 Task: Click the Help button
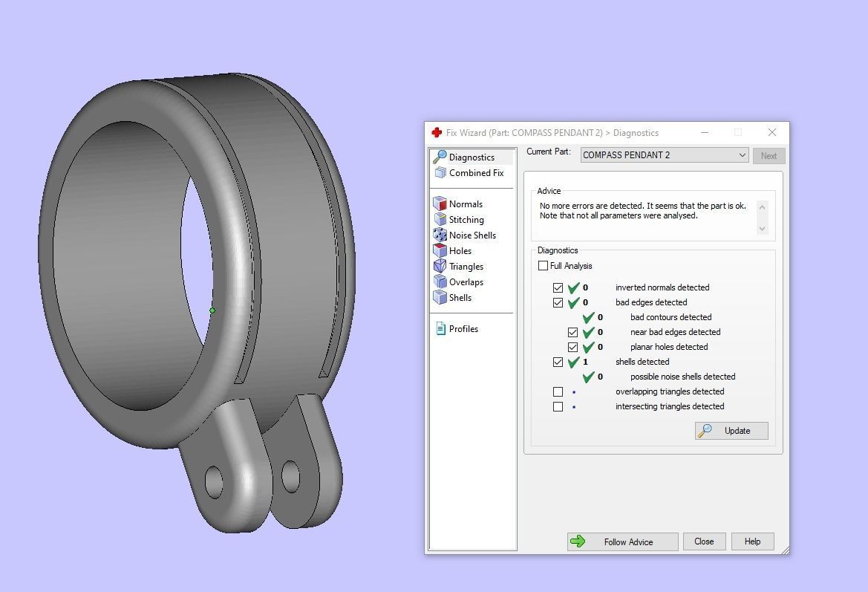[752, 541]
